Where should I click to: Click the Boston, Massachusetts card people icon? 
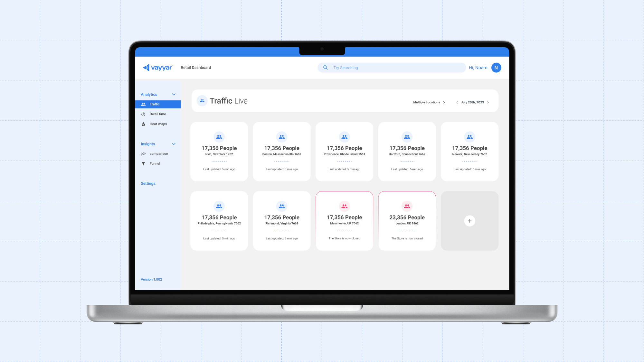282,137
